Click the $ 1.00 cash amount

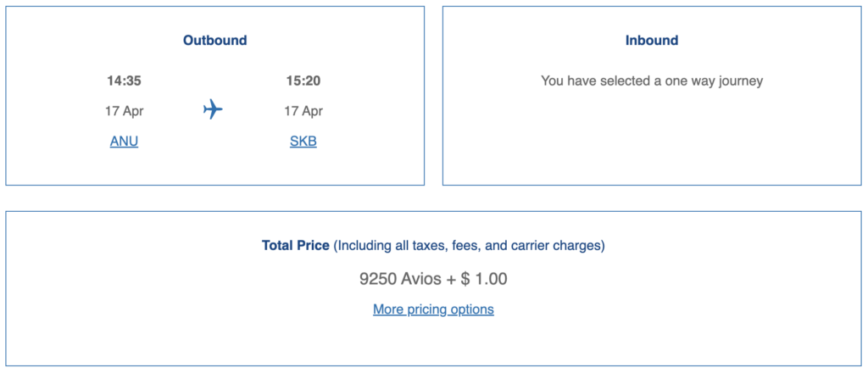(x=484, y=278)
